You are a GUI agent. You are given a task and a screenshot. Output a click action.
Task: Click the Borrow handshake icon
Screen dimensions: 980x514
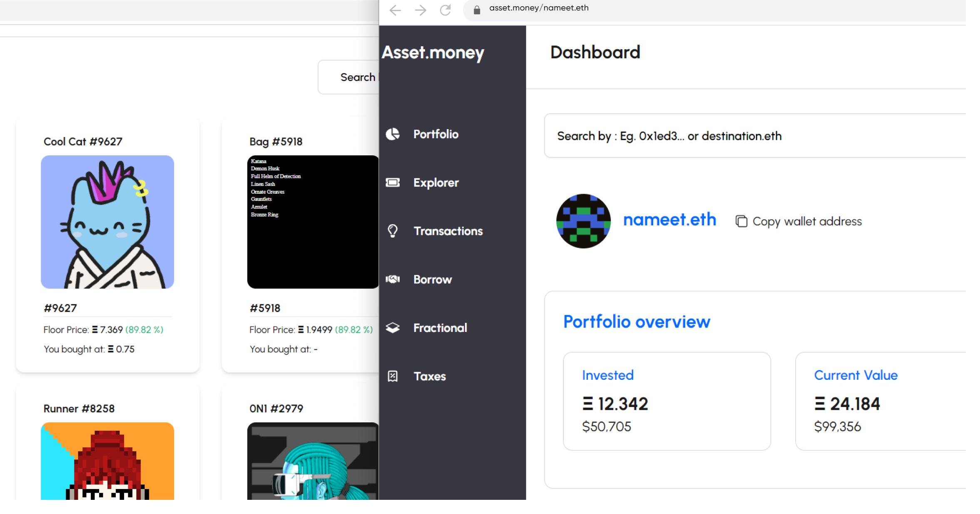coord(393,279)
